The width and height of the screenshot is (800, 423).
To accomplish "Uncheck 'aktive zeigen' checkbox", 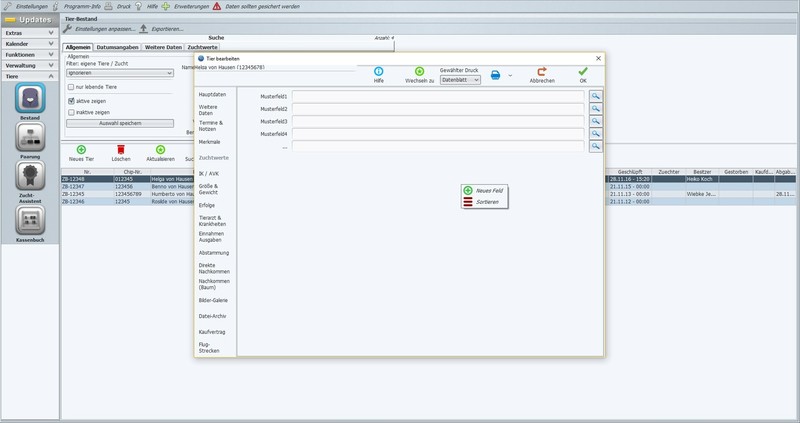I will 71,101.
